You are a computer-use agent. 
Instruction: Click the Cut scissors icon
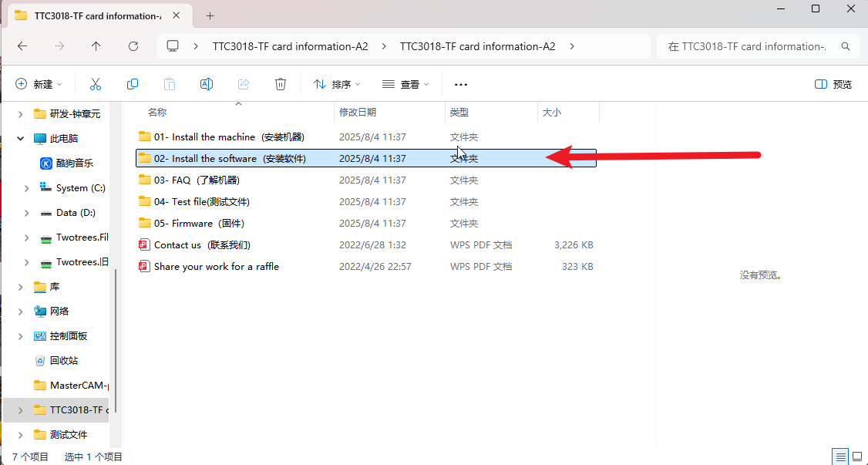point(96,84)
